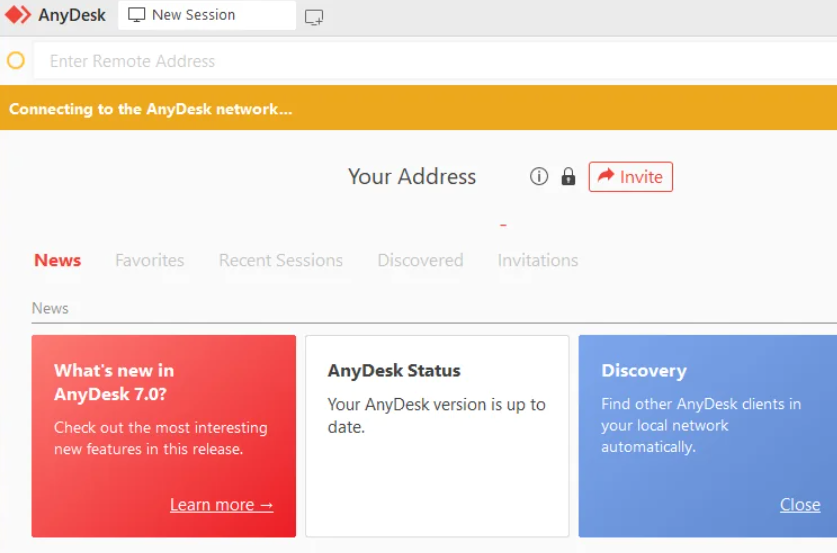Click the monitor icon in New Session tab
Screen dimensions: 837x553
pyautogui.click(x=137, y=15)
